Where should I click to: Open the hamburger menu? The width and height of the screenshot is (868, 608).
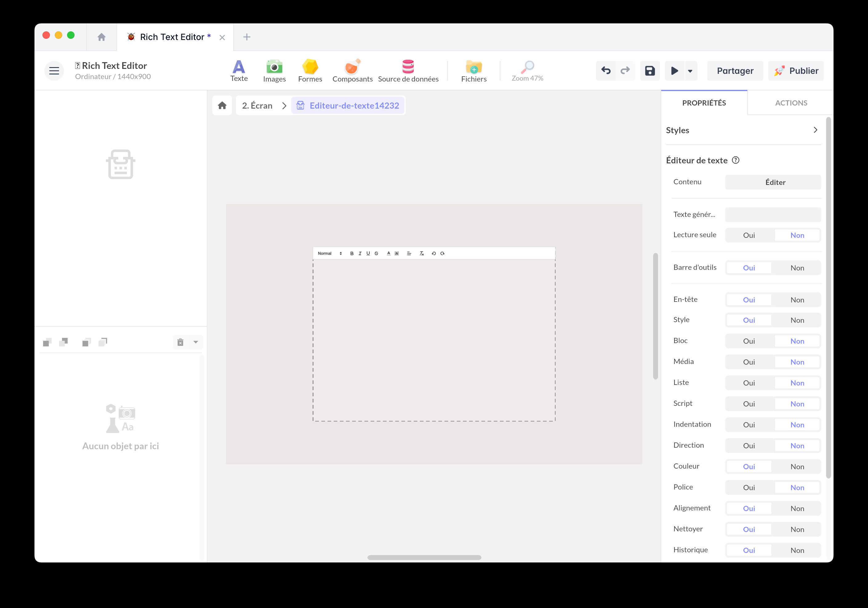coord(54,70)
